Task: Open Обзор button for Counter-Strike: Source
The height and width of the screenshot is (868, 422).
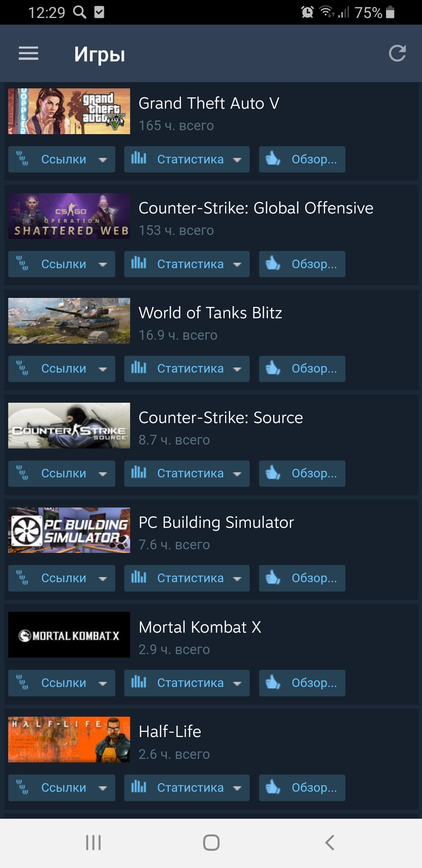Action: click(302, 473)
